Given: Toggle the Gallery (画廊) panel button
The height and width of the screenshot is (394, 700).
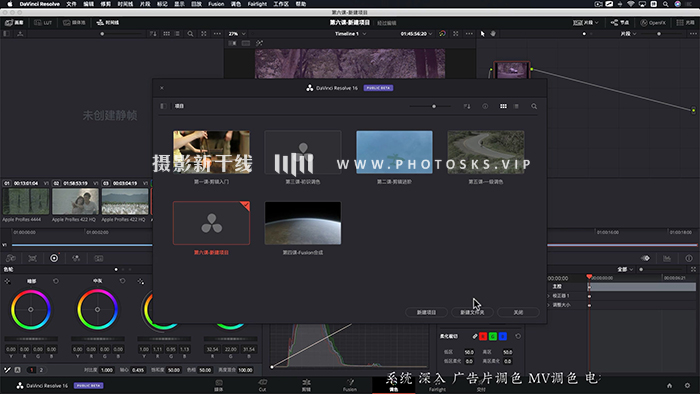Looking at the screenshot, I should (14, 22).
